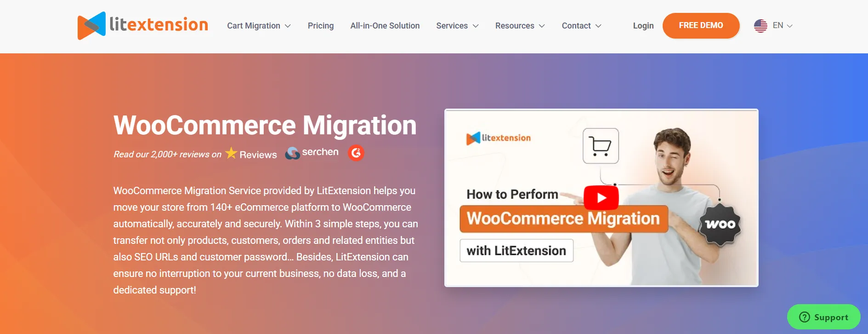Open the G2 reviews badge
Viewport: 868px width, 334px height.
click(x=356, y=153)
